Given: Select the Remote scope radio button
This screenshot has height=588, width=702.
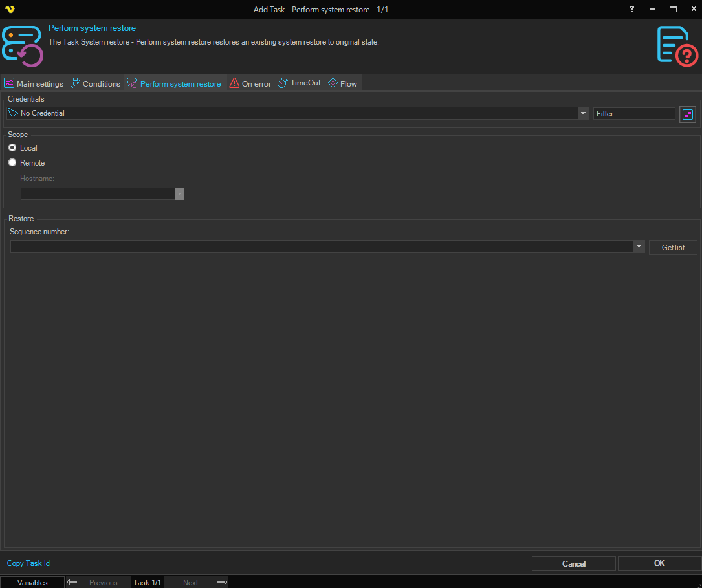Looking at the screenshot, I should click(12, 163).
